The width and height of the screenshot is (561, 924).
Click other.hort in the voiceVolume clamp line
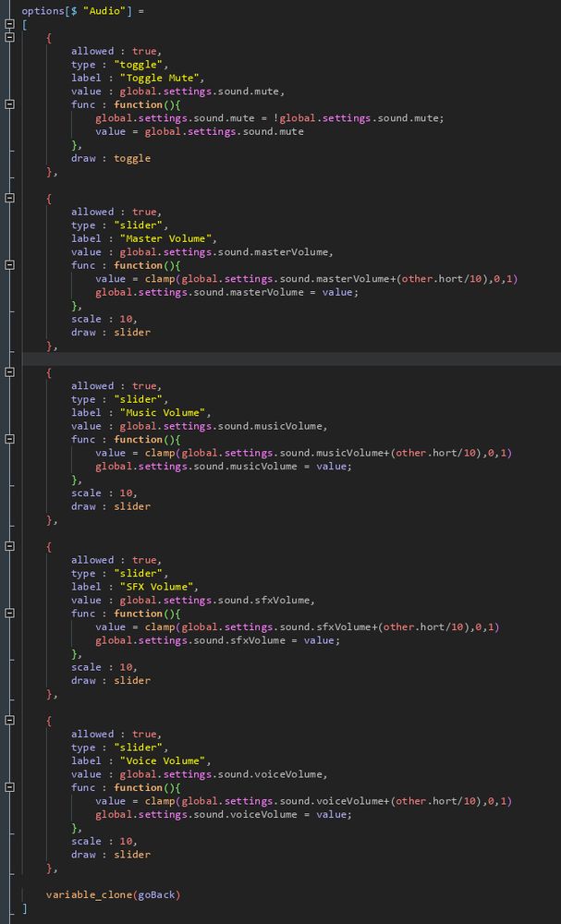(425, 801)
